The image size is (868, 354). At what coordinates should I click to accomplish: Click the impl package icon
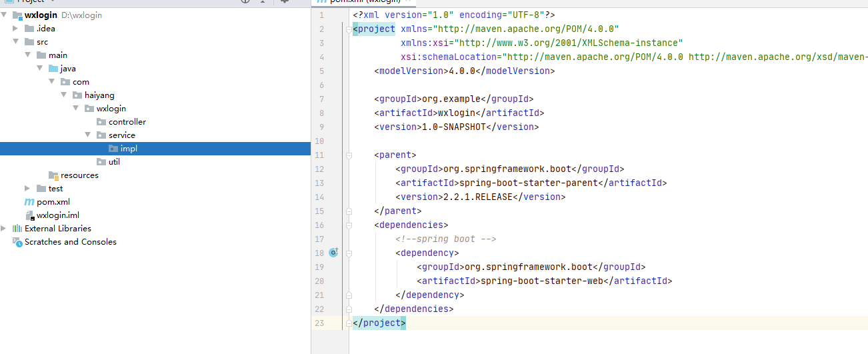coord(113,149)
